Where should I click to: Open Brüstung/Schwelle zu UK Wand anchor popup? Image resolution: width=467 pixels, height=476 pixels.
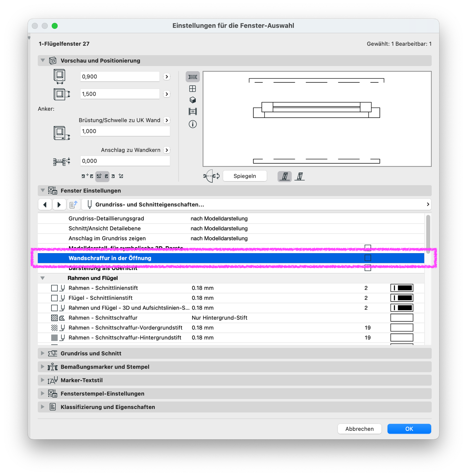(167, 120)
